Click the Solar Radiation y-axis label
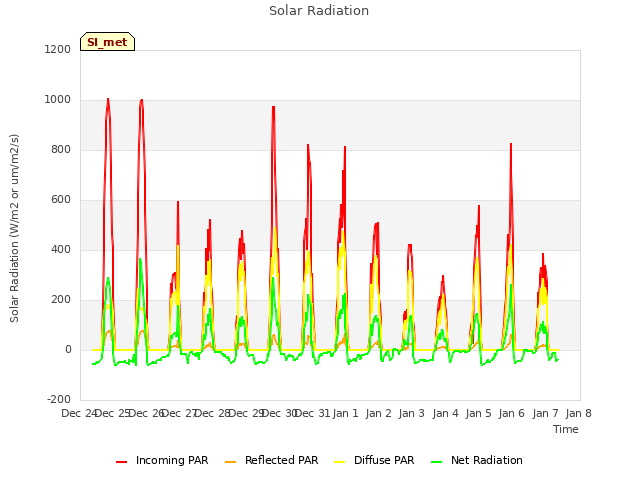The image size is (640, 480). 14,228
